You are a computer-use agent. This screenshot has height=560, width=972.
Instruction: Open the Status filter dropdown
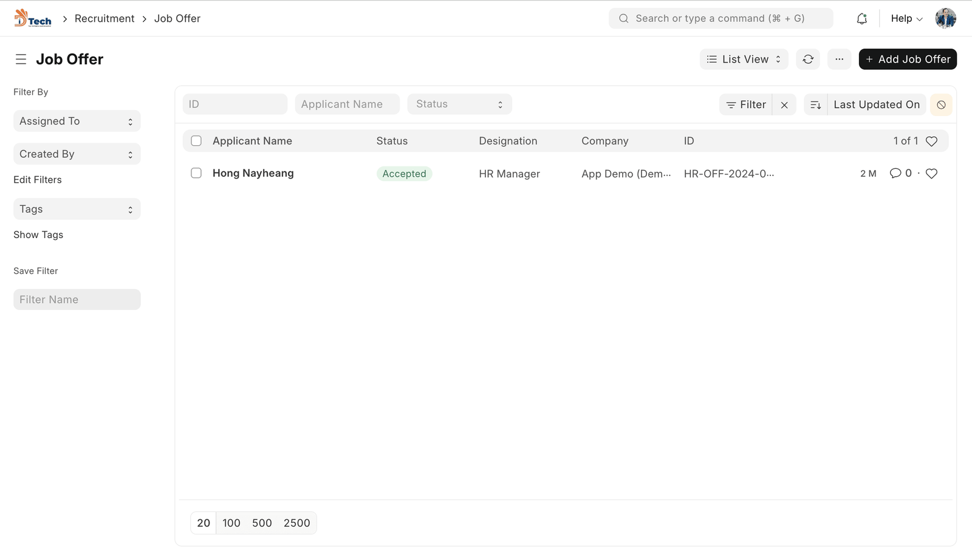click(459, 104)
